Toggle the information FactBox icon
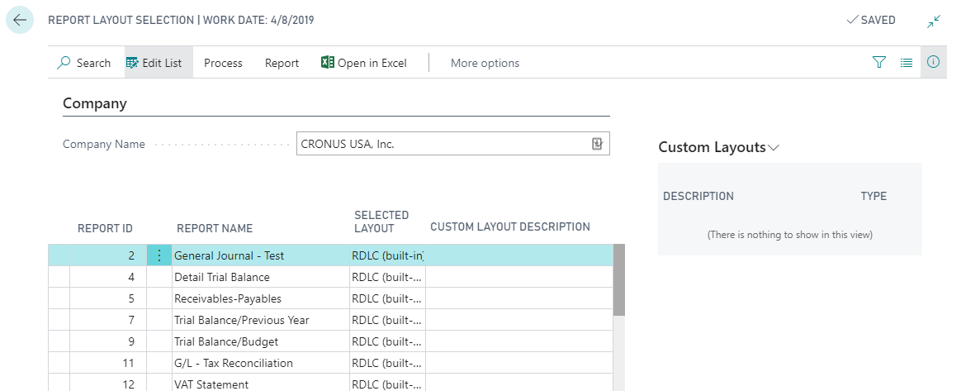This screenshot has height=391, width=980. 934,63
